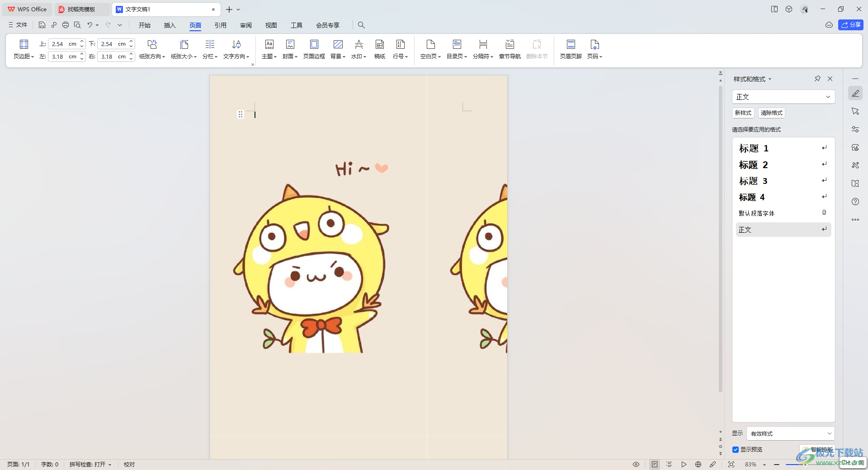This screenshot has width=868, height=470.
Task: Click the undo arrow icon
Action: 90,25
